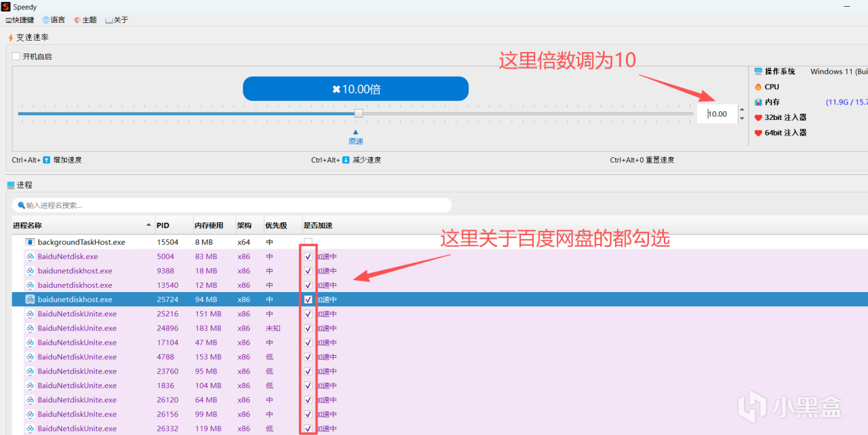Open the 主题 menu
Viewport: 868px width, 435px height.
85,20
